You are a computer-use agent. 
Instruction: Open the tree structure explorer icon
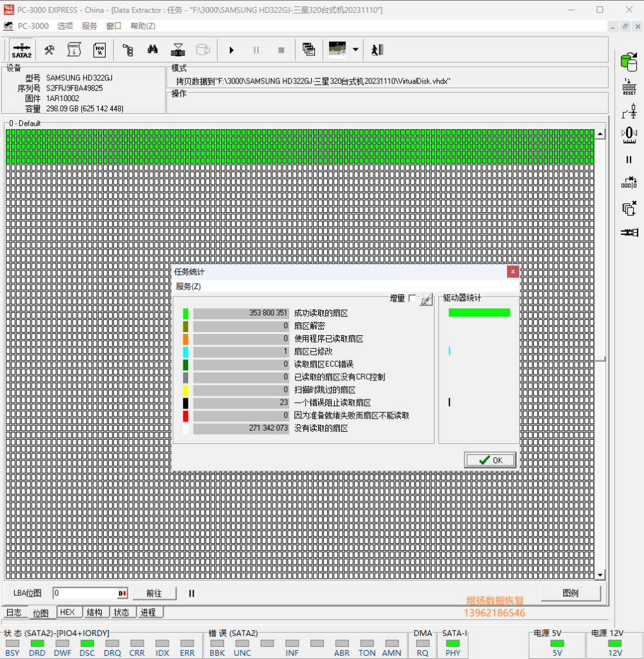pyautogui.click(x=128, y=50)
